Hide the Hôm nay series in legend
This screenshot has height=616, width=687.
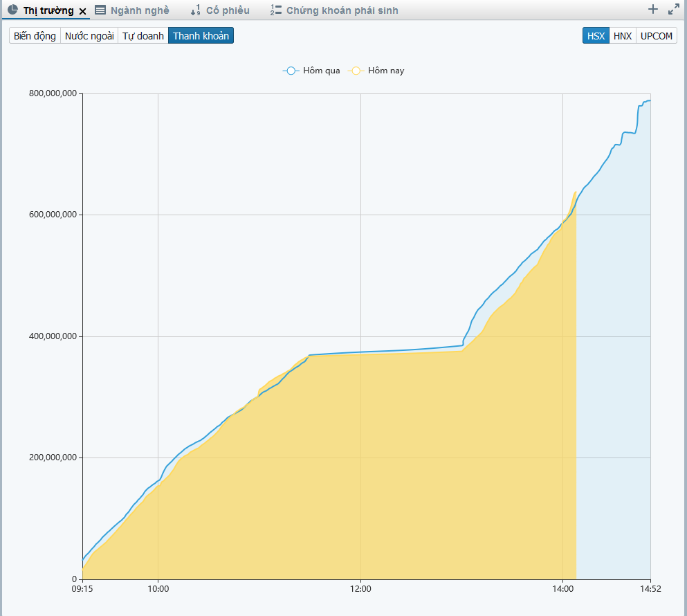coord(377,71)
